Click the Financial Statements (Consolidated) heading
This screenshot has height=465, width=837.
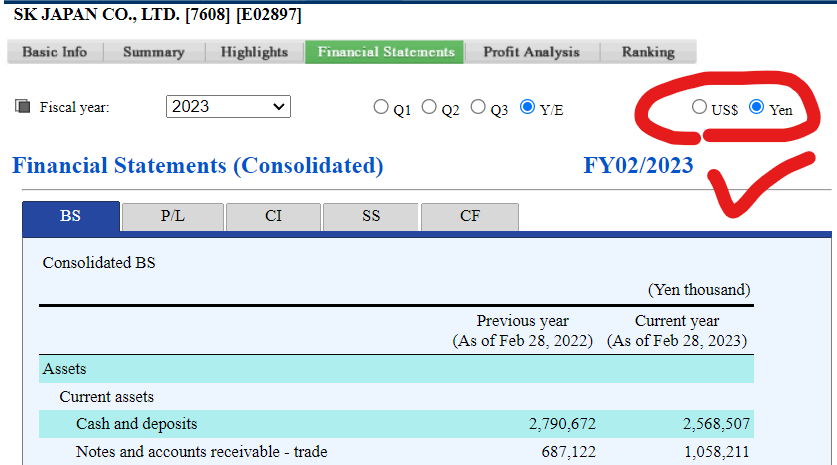click(198, 165)
